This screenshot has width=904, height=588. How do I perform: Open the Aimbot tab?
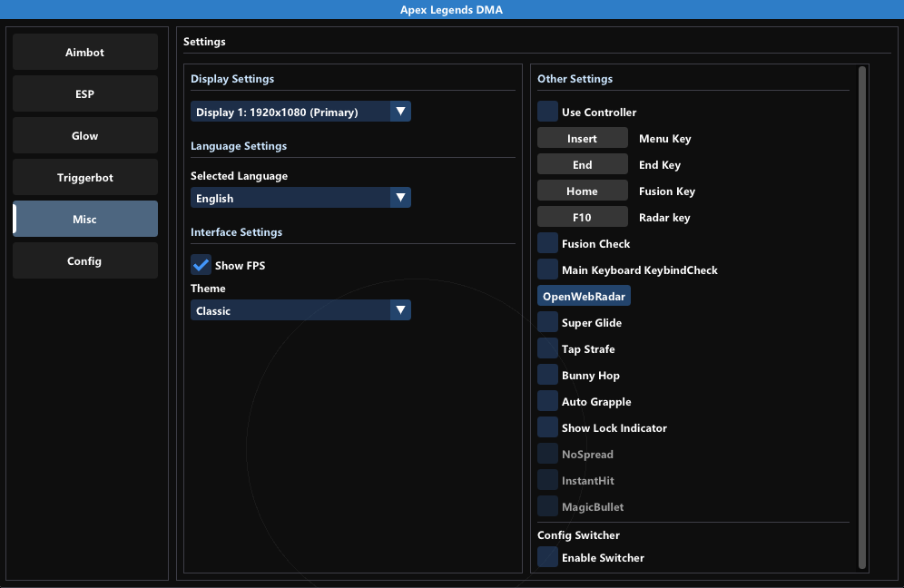pos(85,53)
